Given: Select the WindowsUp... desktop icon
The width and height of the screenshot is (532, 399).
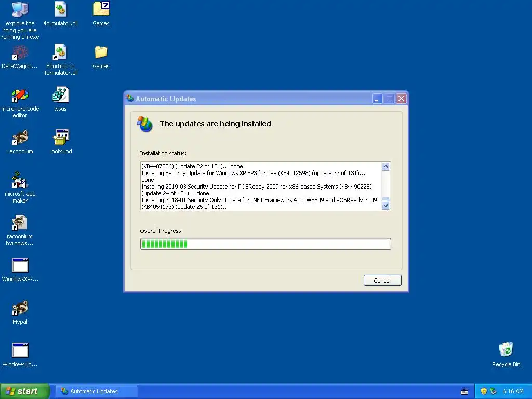Looking at the screenshot, I should (20, 351).
